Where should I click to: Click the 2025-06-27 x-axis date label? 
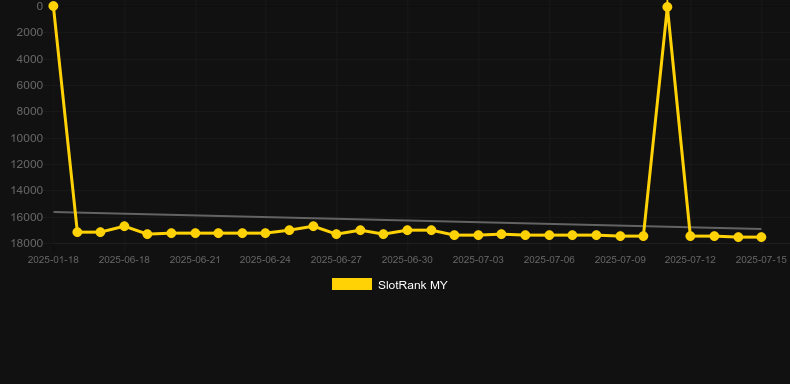[x=336, y=260]
